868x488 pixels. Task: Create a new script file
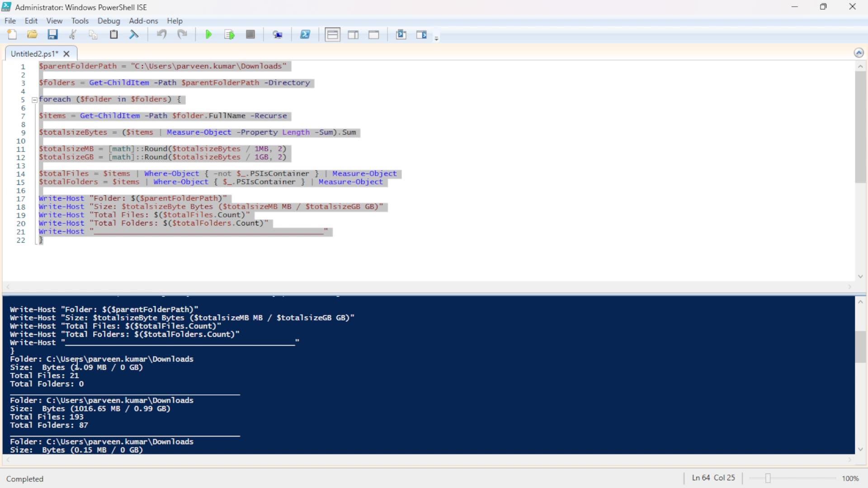pyautogui.click(x=12, y=34)
